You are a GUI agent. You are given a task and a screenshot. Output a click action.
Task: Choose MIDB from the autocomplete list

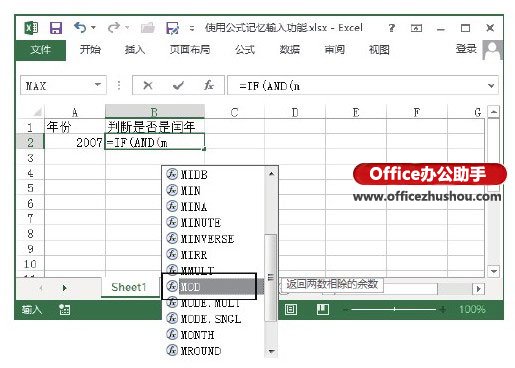coord(213,174)
